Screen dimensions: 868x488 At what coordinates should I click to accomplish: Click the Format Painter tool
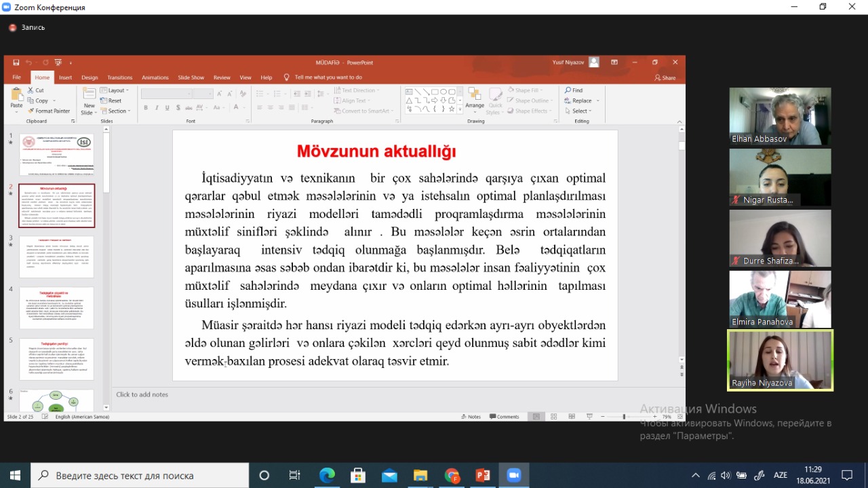click(49, 111)
